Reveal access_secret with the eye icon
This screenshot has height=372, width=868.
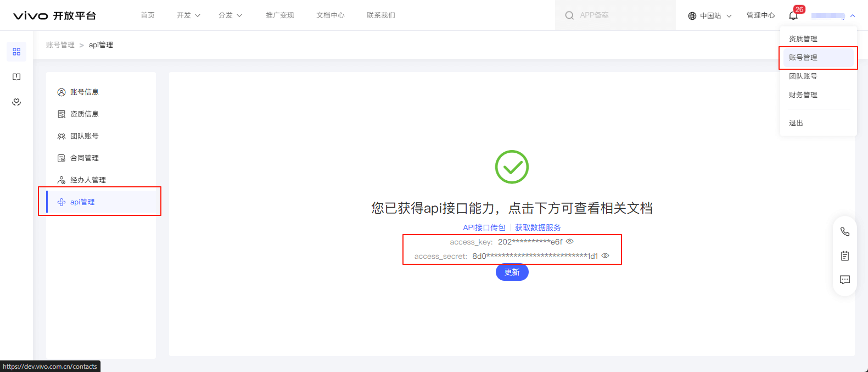tap(605, 256)
